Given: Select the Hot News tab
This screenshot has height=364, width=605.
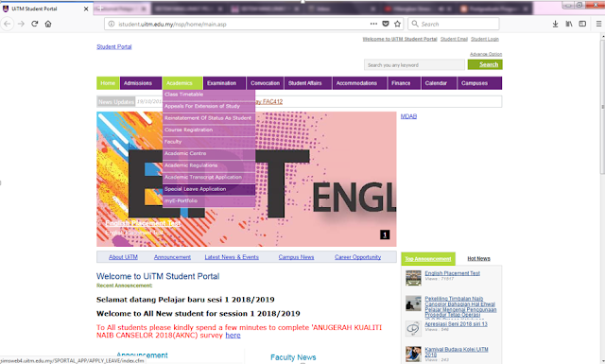Looking at the screenshot, I should coord(479,259).
